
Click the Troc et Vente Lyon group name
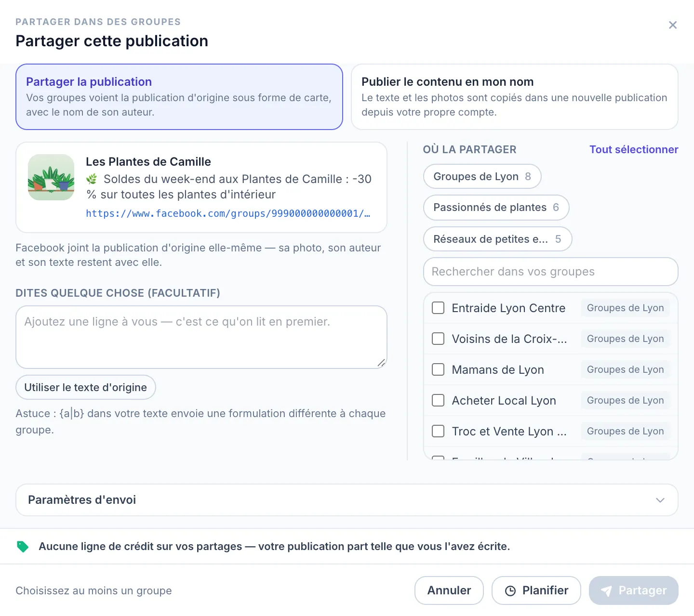[x=509, y=432]
